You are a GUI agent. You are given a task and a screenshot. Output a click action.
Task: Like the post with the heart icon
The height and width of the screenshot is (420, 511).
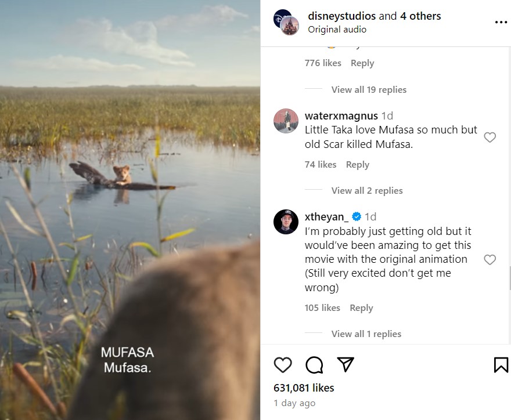pos(283,365)
